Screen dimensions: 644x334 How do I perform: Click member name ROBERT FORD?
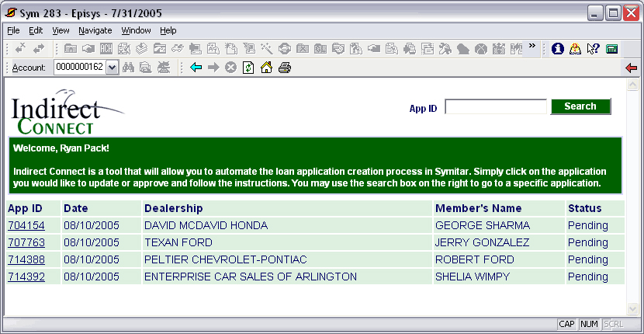coord(475,259)
